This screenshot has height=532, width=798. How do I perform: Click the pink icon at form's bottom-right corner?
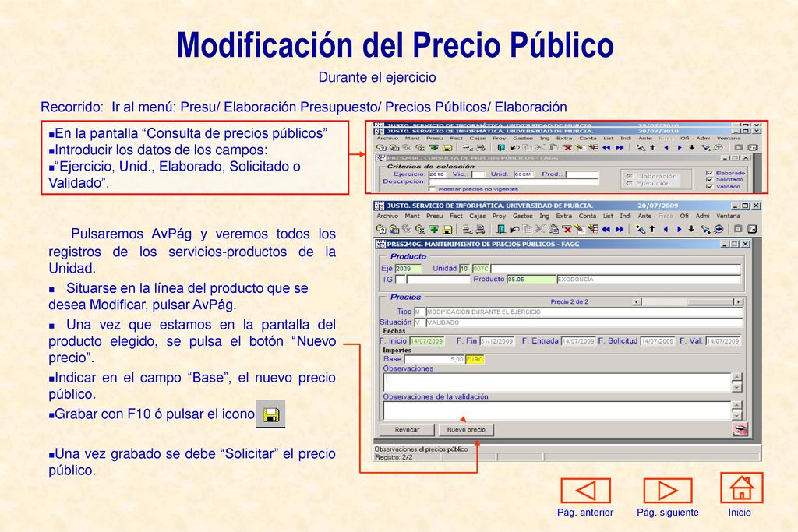[740, 429]
